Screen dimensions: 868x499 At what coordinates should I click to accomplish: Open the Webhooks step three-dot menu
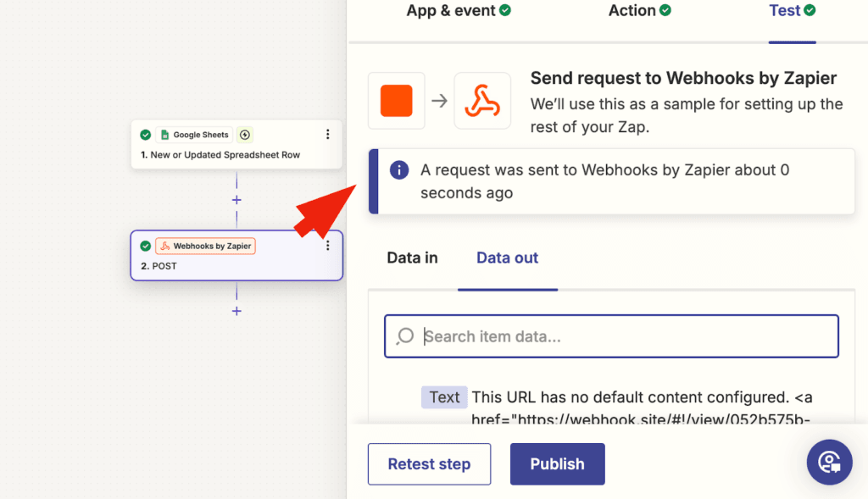[x=328, y=246]
